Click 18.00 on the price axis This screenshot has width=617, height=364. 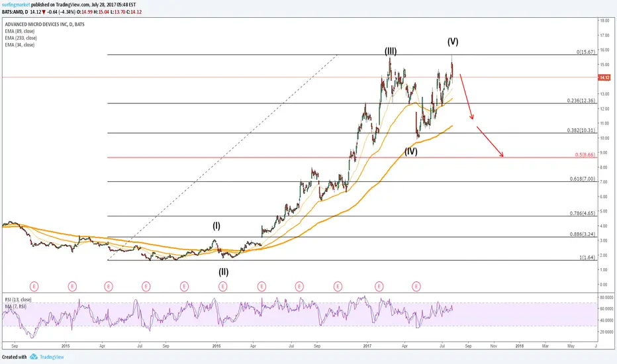pyautogui.click(x=604, y=21)
